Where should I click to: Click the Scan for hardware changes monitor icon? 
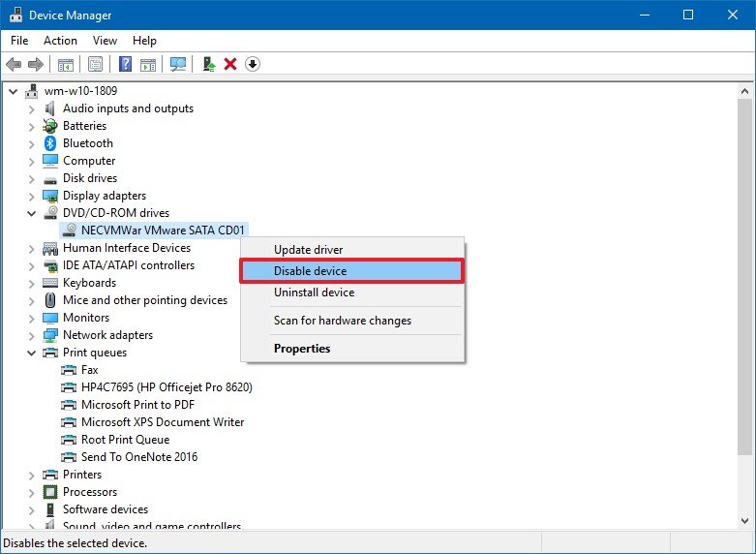click(x=178, y=64)
